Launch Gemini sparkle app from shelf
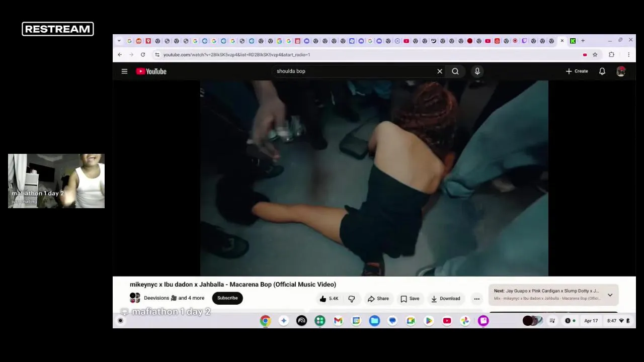 click(283, 321)
